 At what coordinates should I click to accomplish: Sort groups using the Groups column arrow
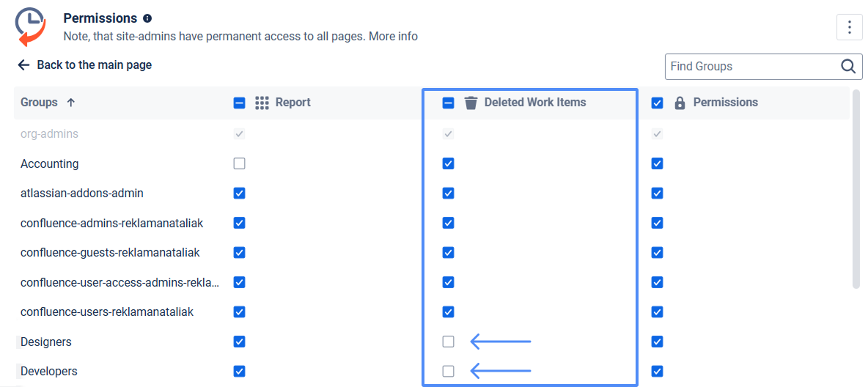pyautogui.click(x=71, y=103)
